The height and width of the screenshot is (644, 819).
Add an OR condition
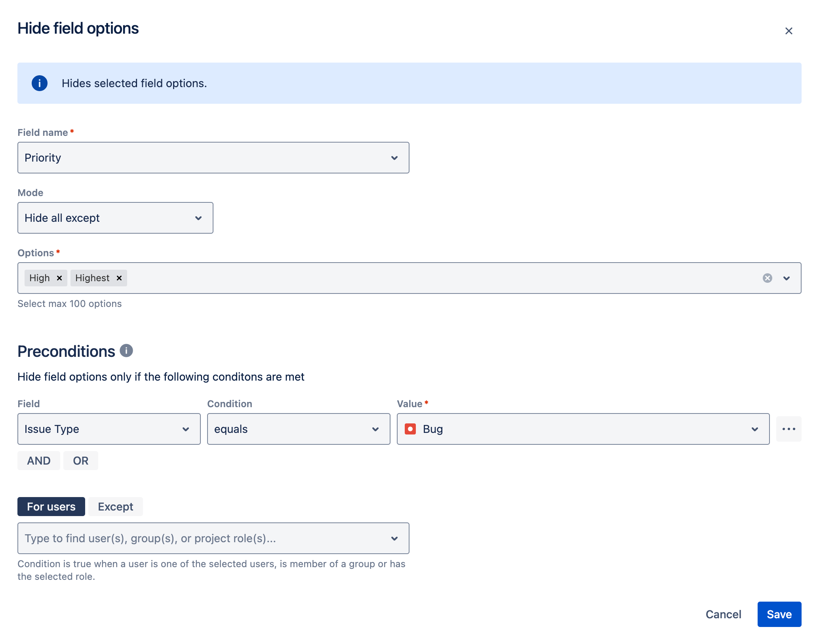click(81, 461)
